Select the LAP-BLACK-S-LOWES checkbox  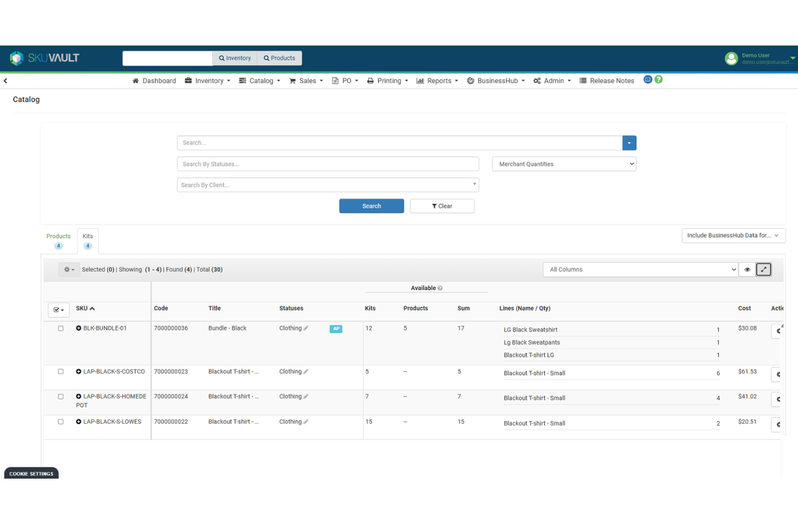60,422
